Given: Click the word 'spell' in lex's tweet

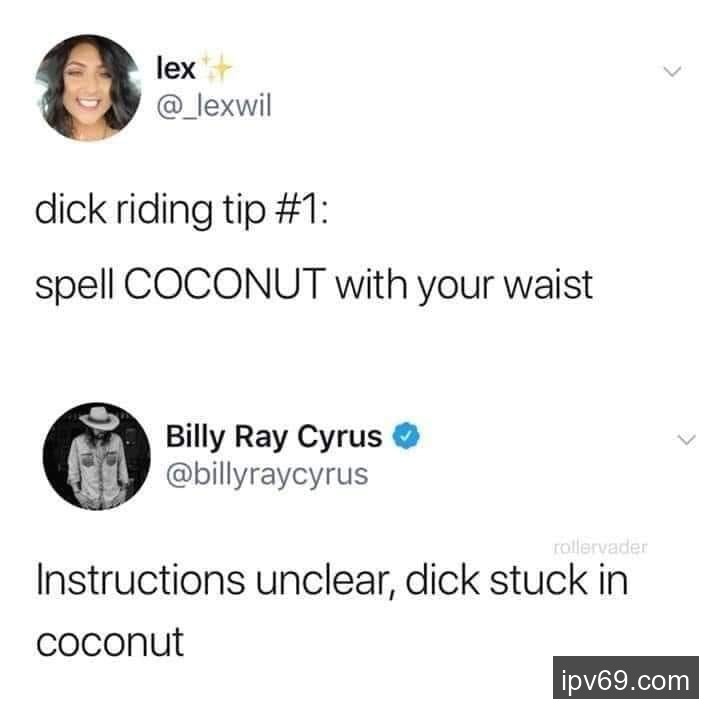Looking at the screenshot, I should coord(73,286).
